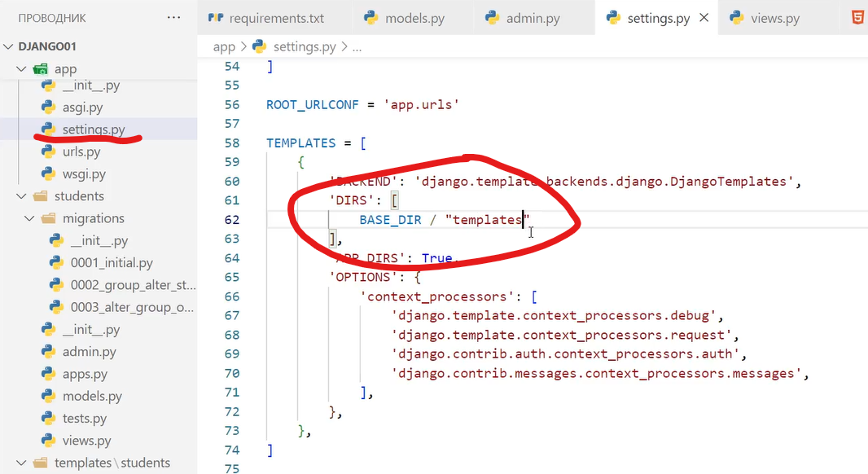Select the app breadcrumb in the editor path
This screenshot has width=868, height=474.
[x=224, y=46]
